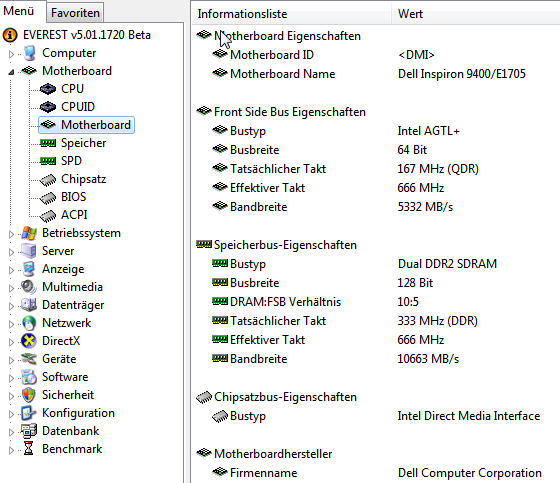Click the Server tower icon
Screen dimensions: 560x483
(x=29, y=251)
